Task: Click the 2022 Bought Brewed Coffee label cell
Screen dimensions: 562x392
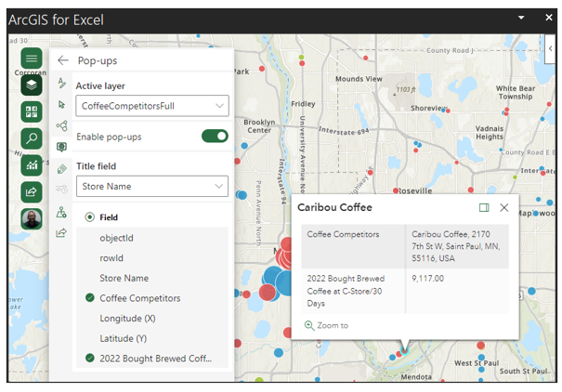Action: click(x=353, y=291)
